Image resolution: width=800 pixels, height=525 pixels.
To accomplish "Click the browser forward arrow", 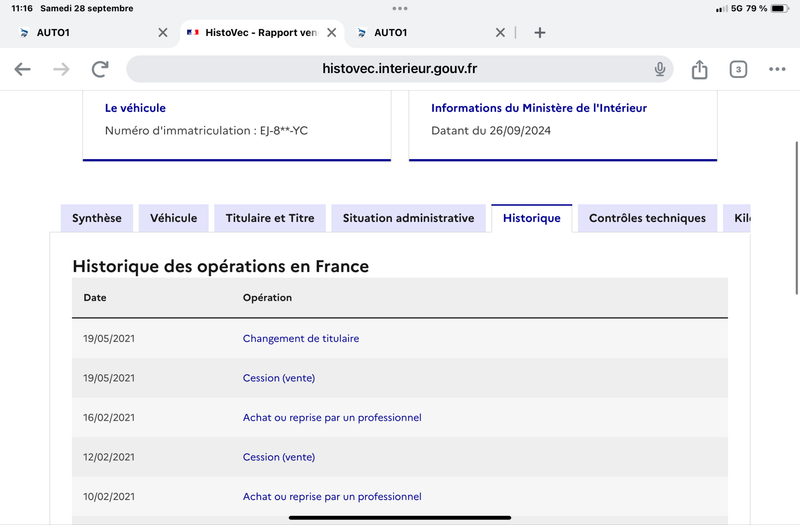I will [x=61, y=69].
